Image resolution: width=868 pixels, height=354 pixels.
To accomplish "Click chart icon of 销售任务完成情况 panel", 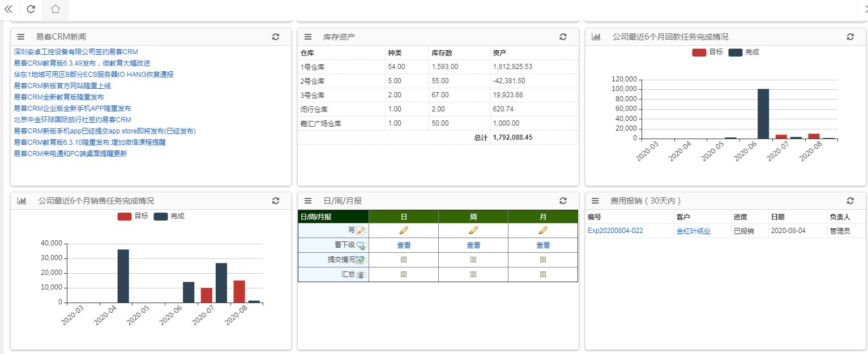I will [x=22, y=201].
